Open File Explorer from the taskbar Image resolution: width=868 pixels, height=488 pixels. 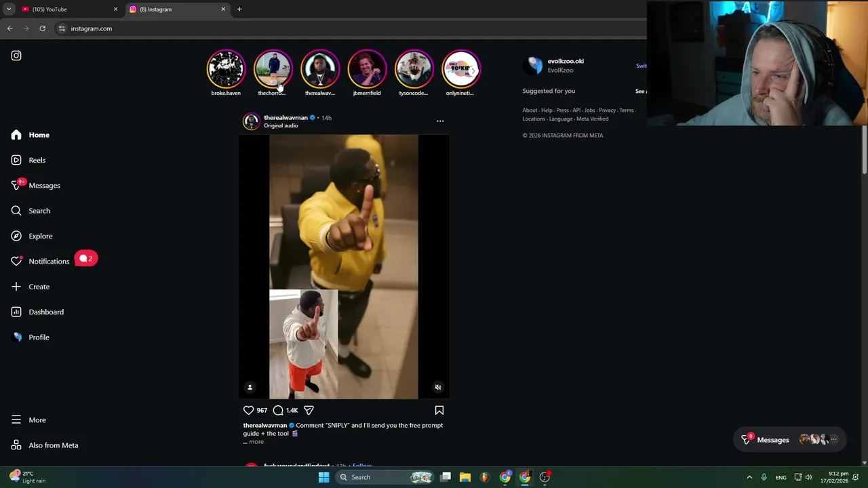(465, 477)
